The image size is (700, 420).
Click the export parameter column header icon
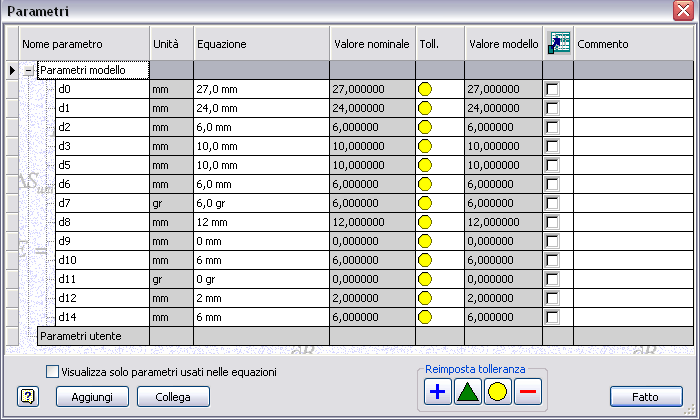click(558, 43)
